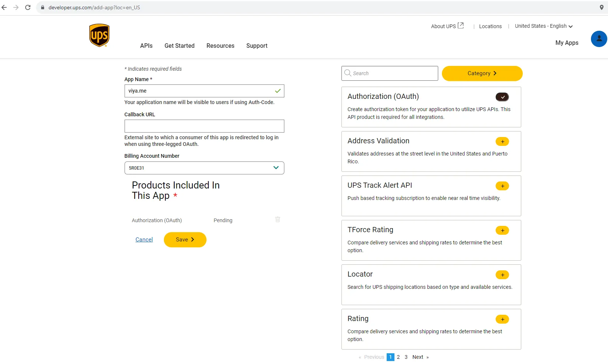Click the UPS shield logo

coord(99,36)
